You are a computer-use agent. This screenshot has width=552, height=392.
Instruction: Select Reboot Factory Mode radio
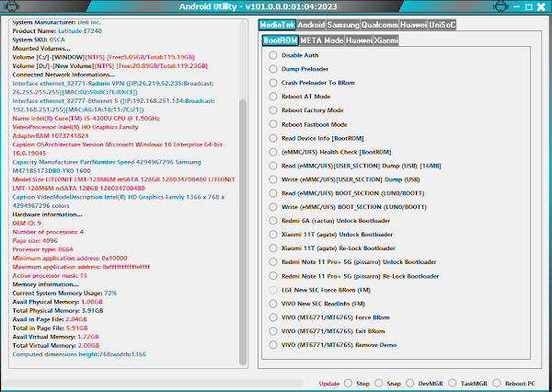[x=273, y=110]
